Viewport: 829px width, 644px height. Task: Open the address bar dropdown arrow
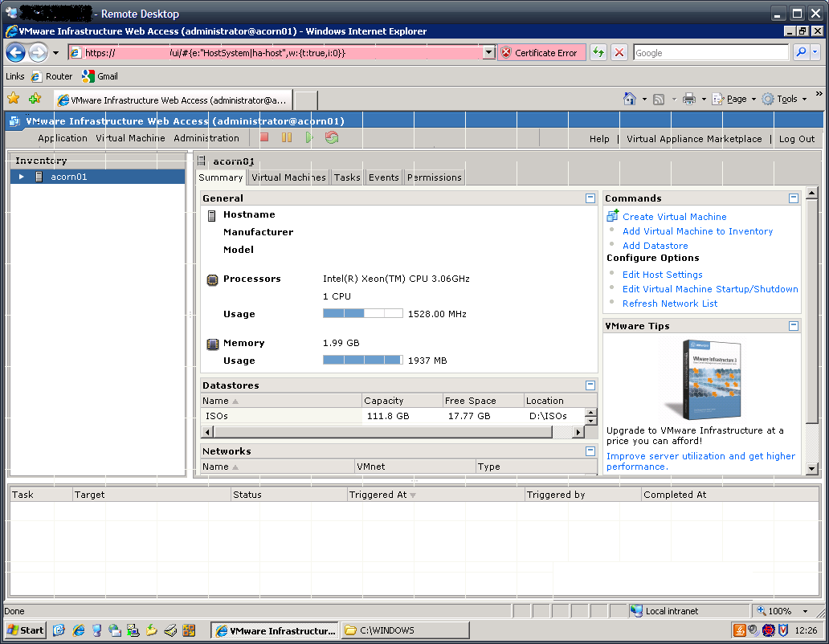point(489,52)
